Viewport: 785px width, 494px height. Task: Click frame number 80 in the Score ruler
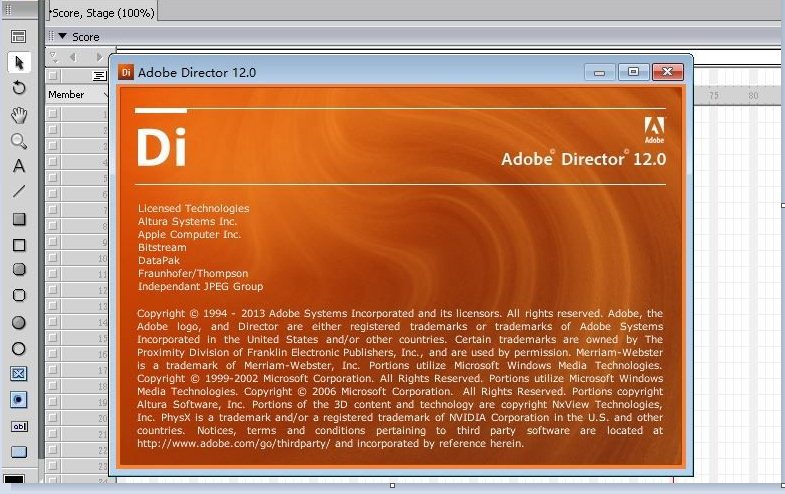[753, 95]
